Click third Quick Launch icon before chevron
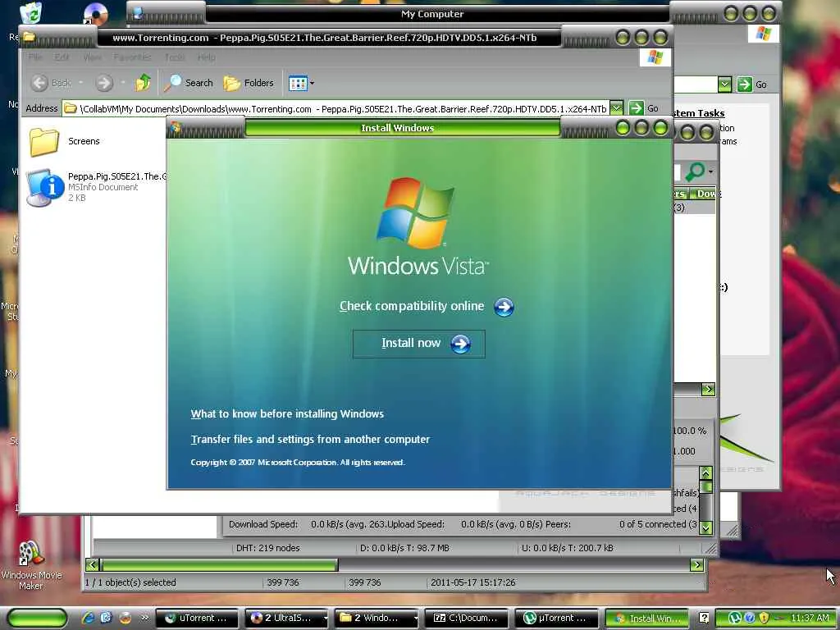Viewport: 840px width, 630px height. click(125, 618)
